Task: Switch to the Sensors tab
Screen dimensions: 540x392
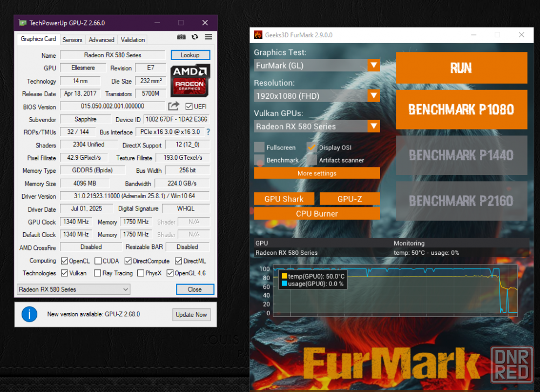Action: tap(72, 40)
